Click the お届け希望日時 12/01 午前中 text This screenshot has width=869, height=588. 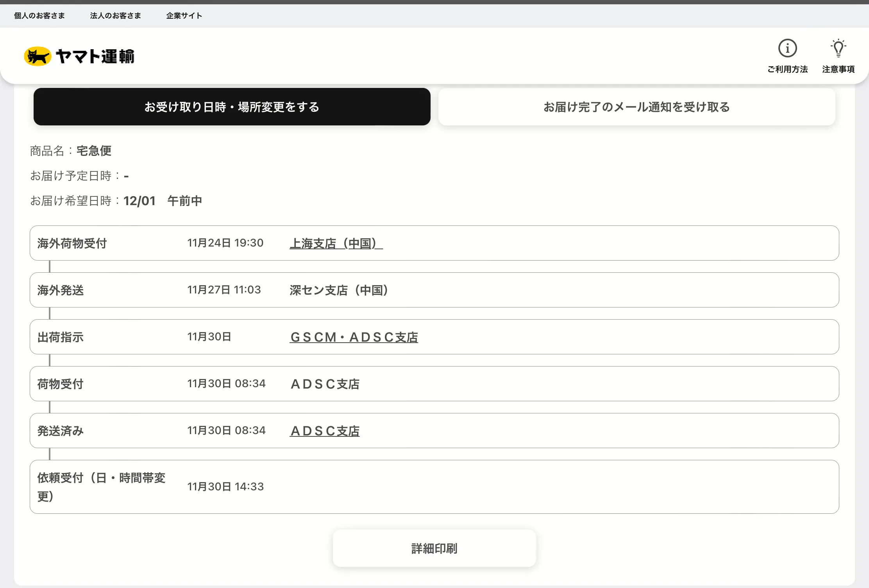pos(162,201)
